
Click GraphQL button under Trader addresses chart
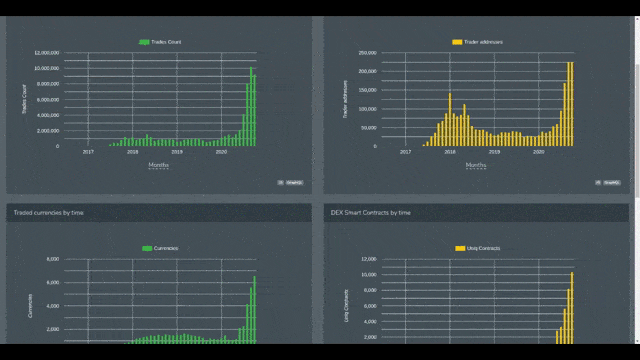612,182
